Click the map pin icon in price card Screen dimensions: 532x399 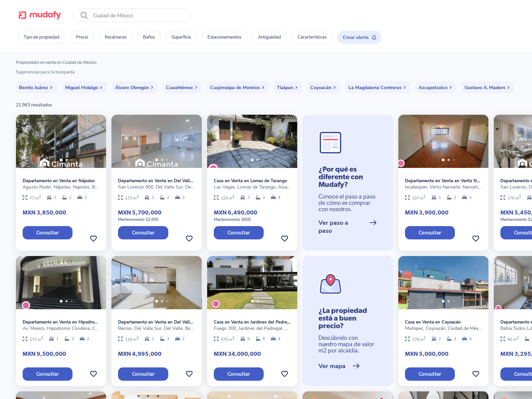tap(331, 284)
